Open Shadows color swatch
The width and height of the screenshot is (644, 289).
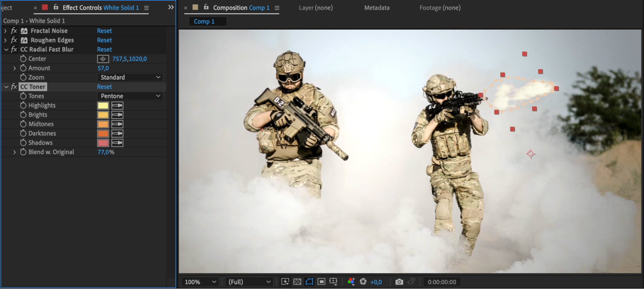tap(103, 143)
